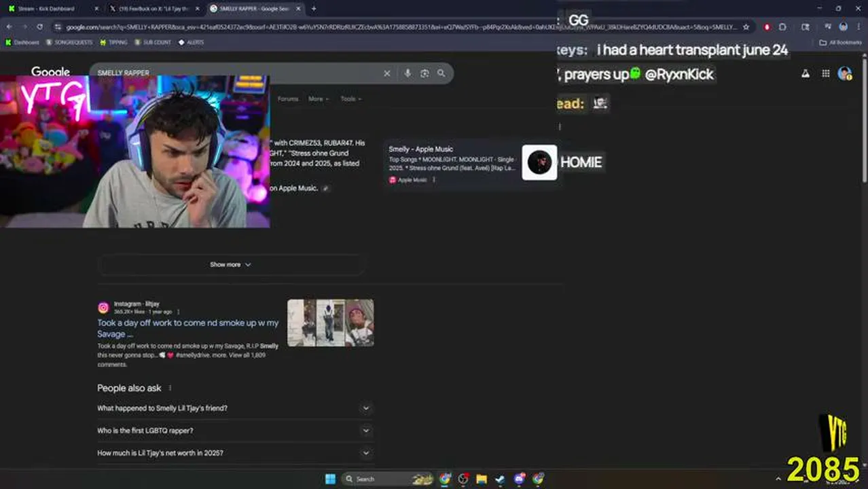The height and width of the screenshot is (489, 868).
Task: Click the browser address bar URL
Action: pos(401,26)
